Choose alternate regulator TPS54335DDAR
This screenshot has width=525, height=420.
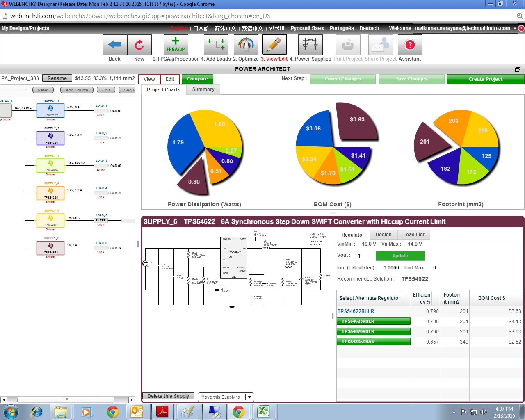coord(374,342)
